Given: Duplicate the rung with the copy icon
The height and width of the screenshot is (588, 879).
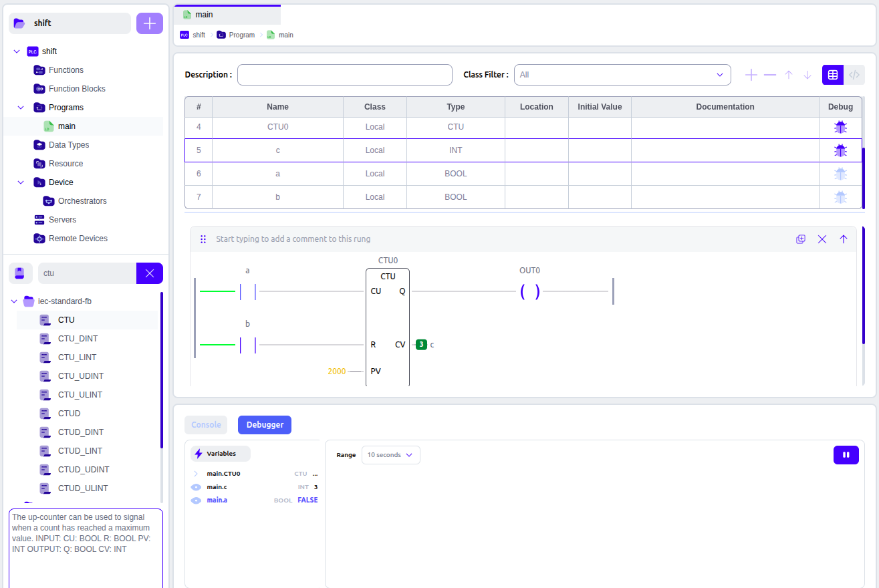Looking at the screenshot, I should 801,239.
